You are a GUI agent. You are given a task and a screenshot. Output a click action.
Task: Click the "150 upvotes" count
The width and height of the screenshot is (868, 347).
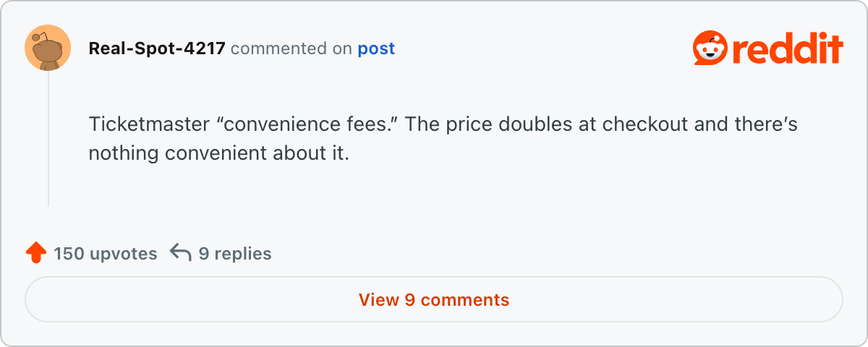coord(105,254)
